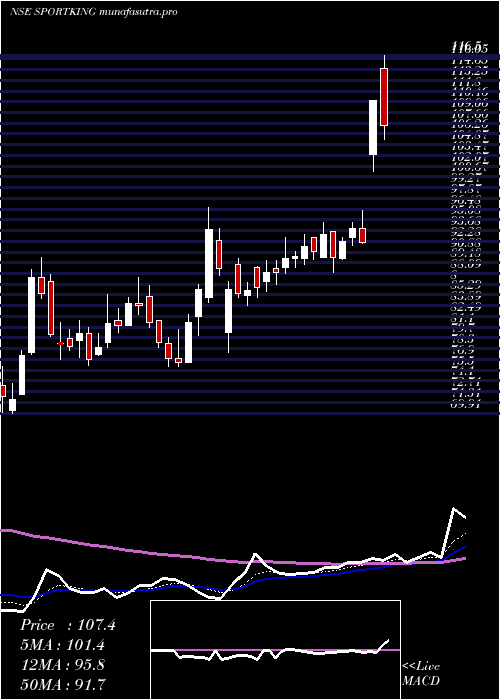Click the 50MA : 91.7 value

pyautogui.click(x=62, y=684)
